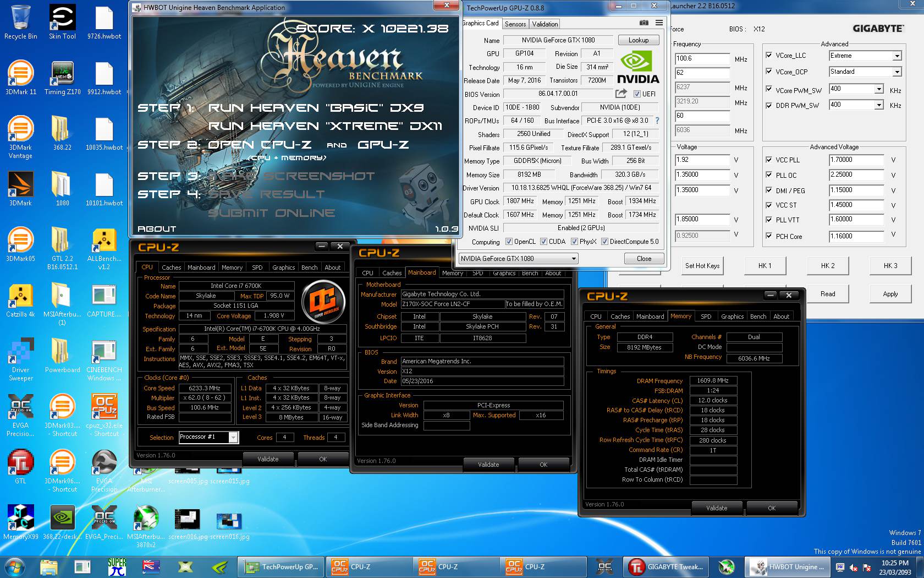
Task: Toggle the CUDA checkbox in GPU-Z
Action: [x=543, y=242]
